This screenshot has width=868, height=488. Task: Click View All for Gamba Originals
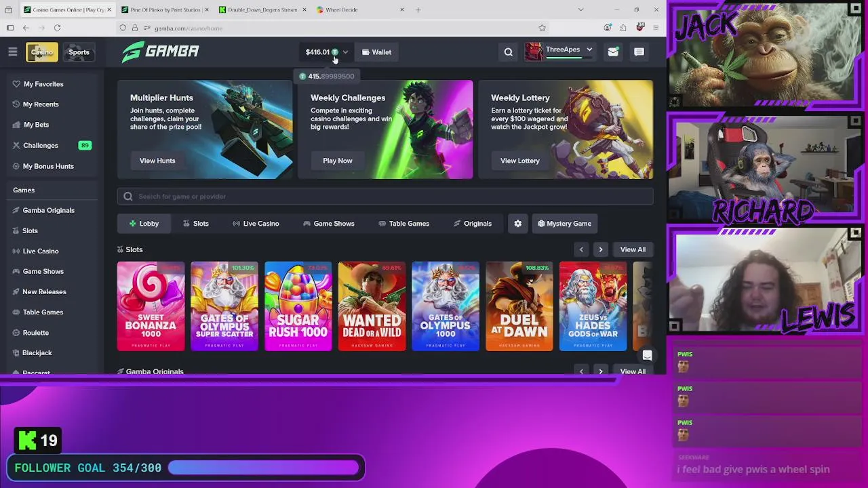tap(633, 371)
